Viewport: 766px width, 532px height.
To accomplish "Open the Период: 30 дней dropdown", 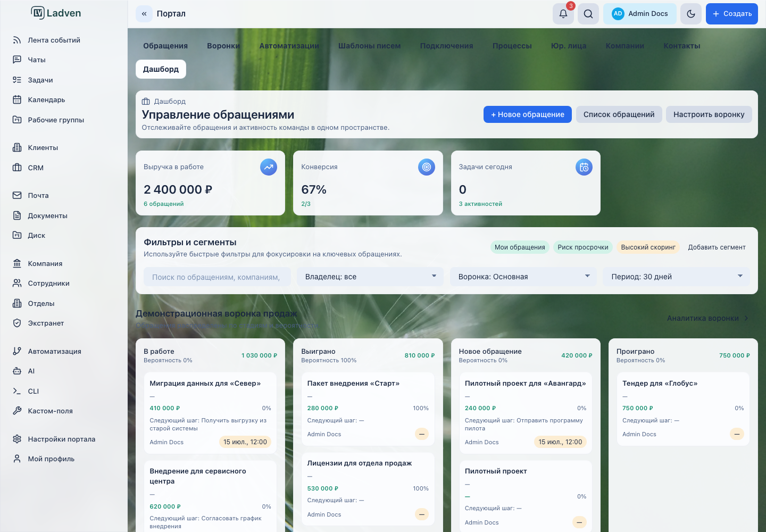I will pos(676,277).
